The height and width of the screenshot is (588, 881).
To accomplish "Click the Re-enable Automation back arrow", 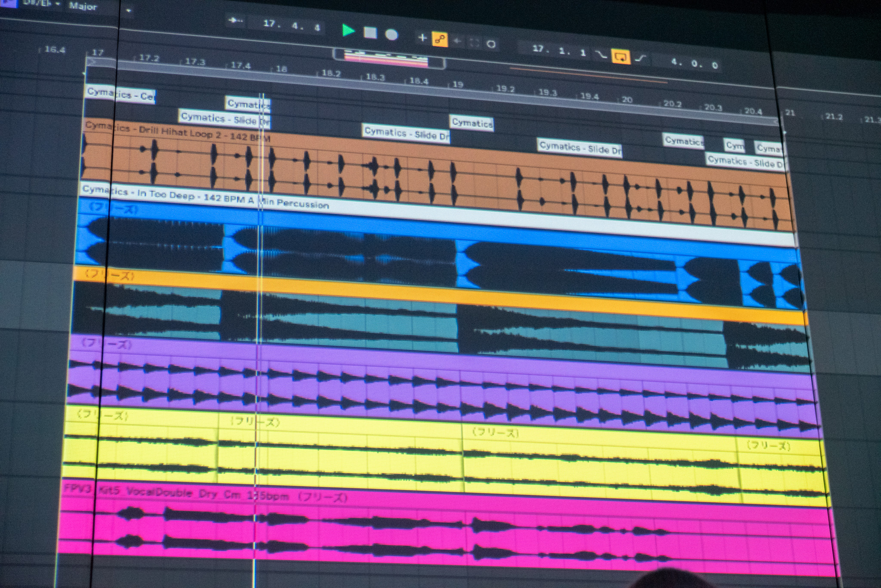I will 457,41.
